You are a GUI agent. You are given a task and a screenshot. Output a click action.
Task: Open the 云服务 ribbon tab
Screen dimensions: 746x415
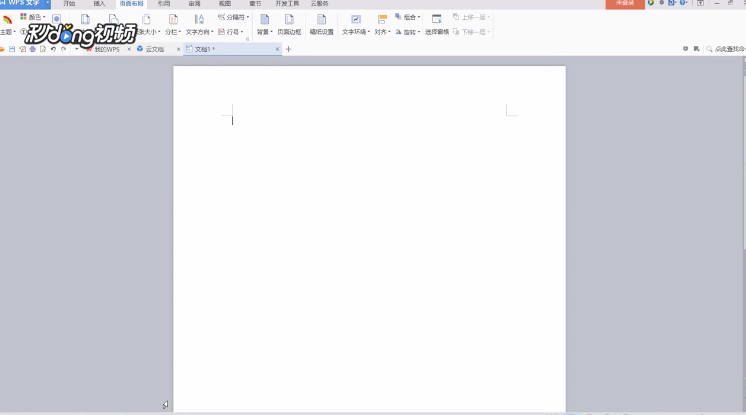coord(320,4)
